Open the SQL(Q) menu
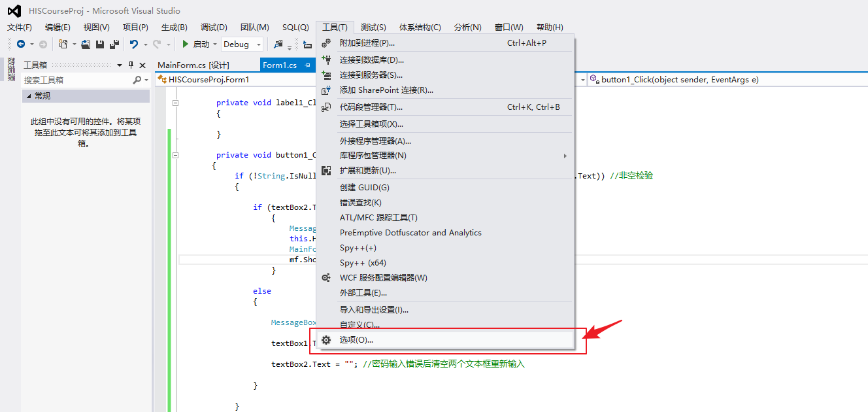 click(295, 27)
